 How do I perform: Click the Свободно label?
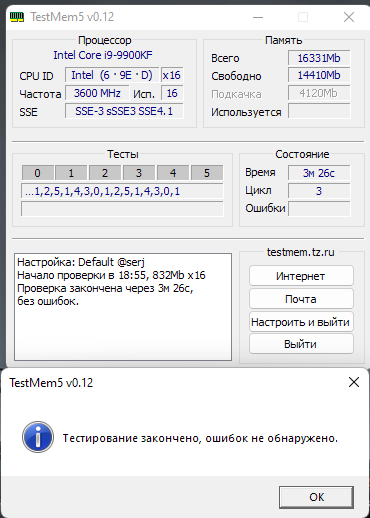(x=236, y=76)
